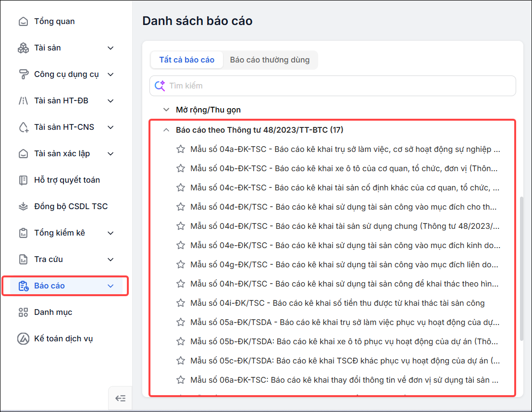Image resolution: width=532 pixels, height=412 pixels.
Task: Star report Mẫu số 06a-ĐK-TSC as favorite
Action: pyautogui.click(x=181, y=380)
